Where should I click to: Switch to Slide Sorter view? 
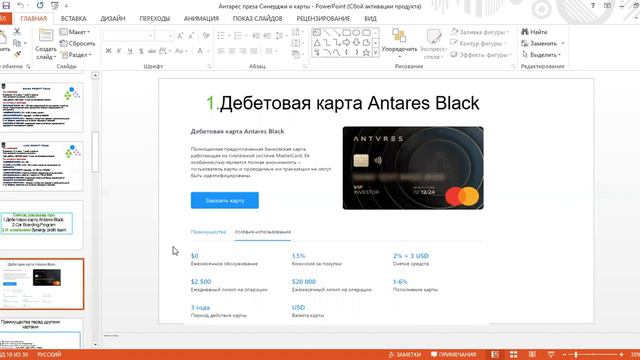[513, 354]
